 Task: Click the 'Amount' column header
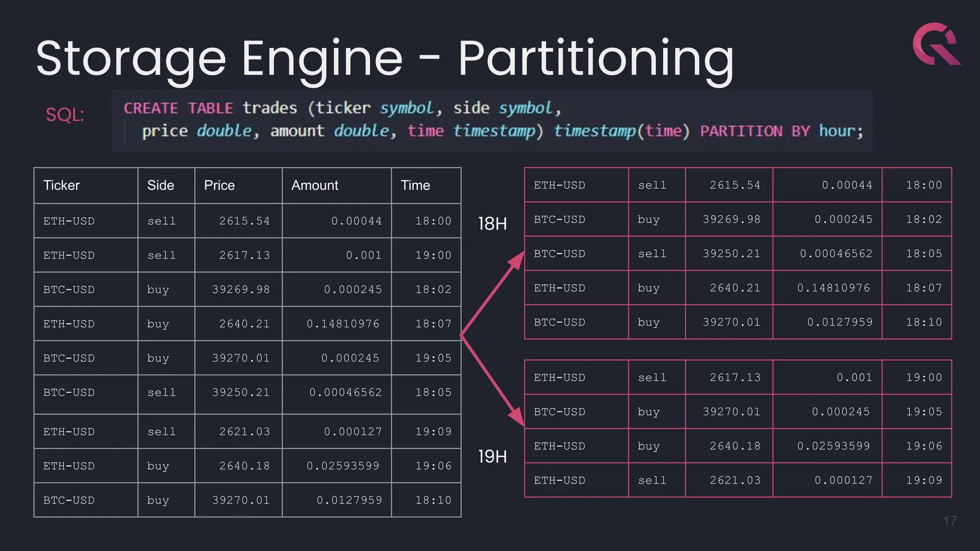314,185
